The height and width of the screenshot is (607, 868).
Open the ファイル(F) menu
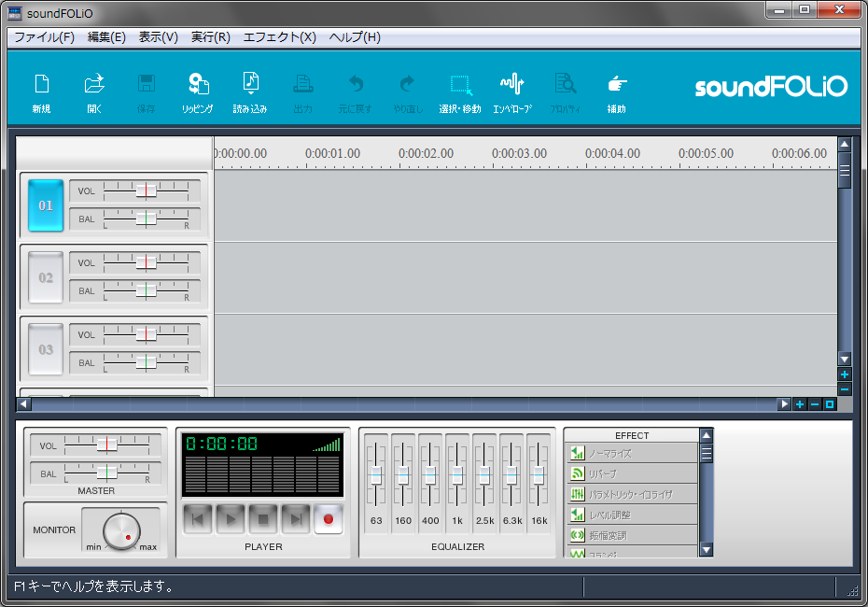coord(44,37)
